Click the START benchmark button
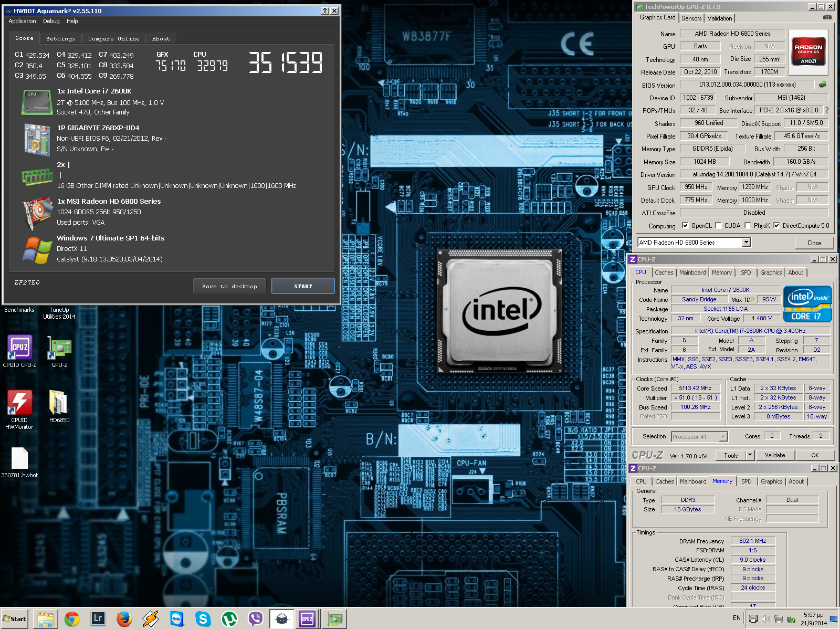The height and width of the screenshot is (630, 840). (303, 286)
